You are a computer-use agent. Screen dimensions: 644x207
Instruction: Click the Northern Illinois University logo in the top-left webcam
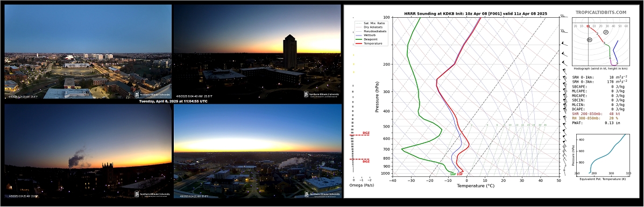pos(152,94)
